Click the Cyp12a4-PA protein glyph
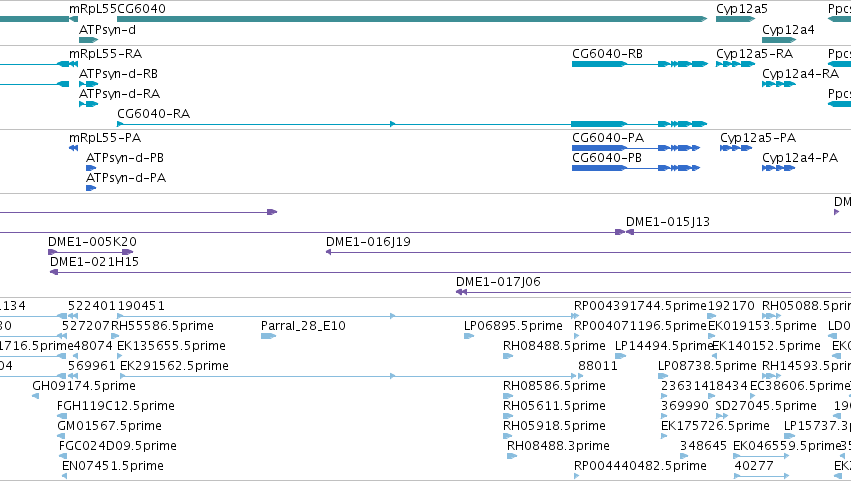The width and height of the screenshot is (851, 481). 778,168
